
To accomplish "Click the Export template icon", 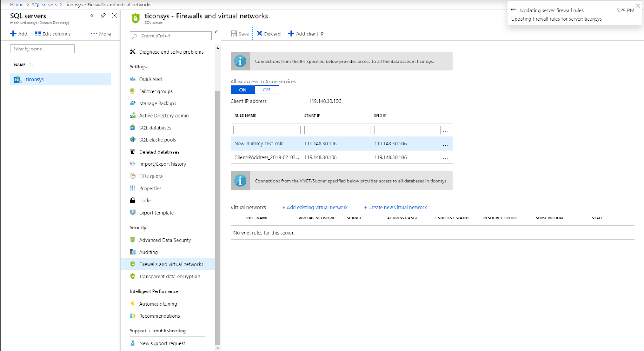I will pos(132,213).
